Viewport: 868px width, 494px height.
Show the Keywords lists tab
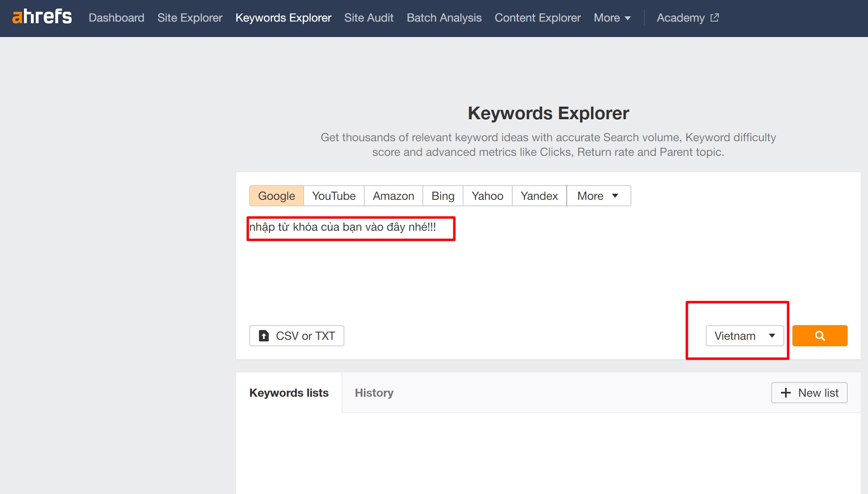(289, 393)
